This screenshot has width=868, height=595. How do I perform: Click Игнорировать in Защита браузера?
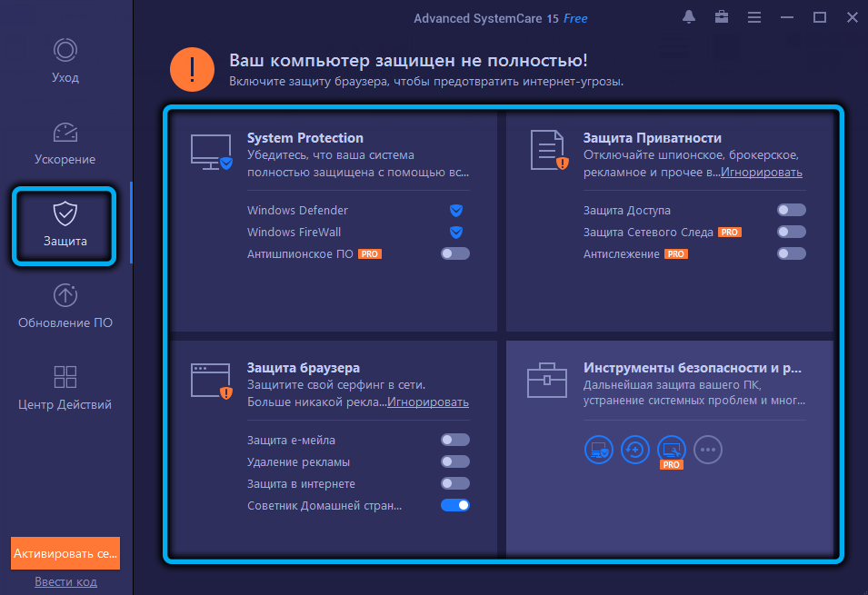(x=428, y=402)
